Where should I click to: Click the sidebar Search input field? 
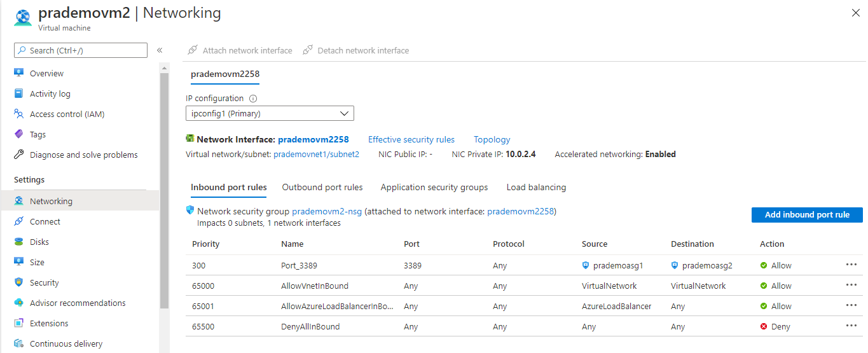pyautogui.click(x=81, y=50)
